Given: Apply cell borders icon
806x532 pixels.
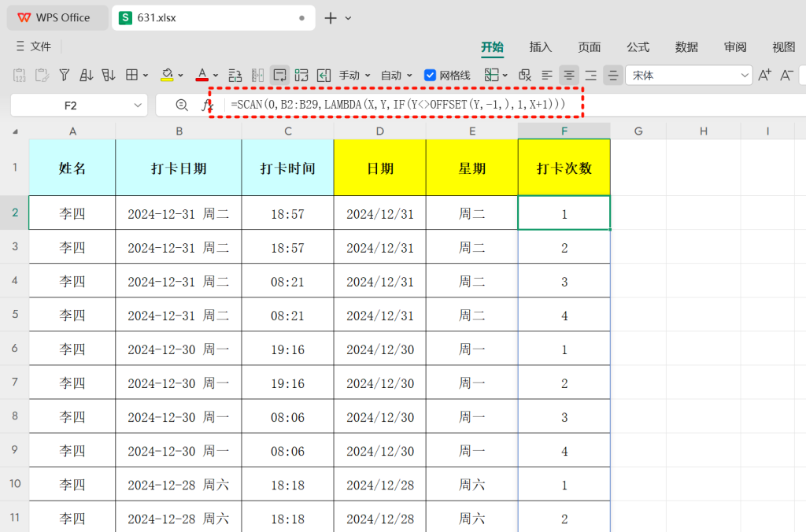Looking at the screenshot, I should click(x=131, y=76).
